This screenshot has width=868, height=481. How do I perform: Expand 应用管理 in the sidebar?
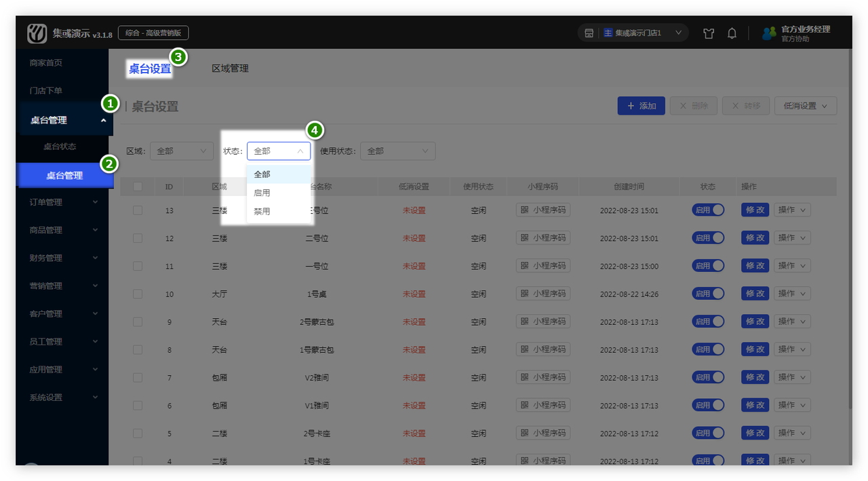(63, 369)
